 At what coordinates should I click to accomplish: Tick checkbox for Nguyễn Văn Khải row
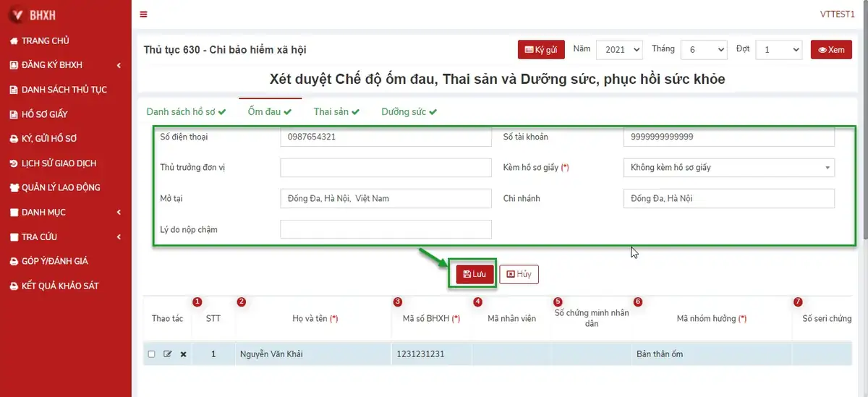151,354
